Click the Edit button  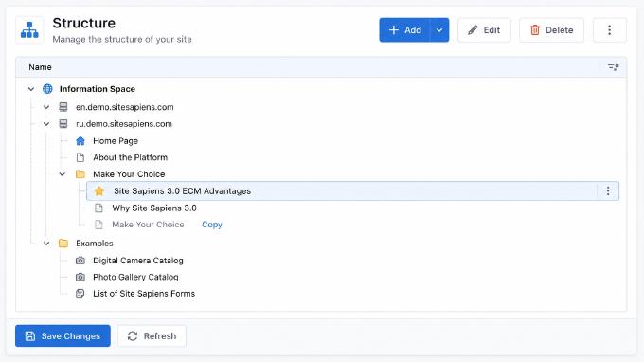[x=484, y=30]
